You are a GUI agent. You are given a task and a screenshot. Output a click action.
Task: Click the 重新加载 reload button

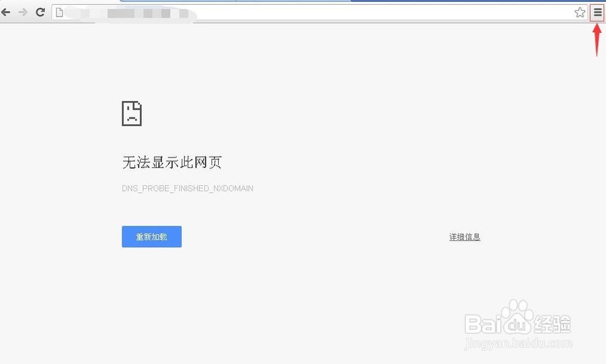151,236
